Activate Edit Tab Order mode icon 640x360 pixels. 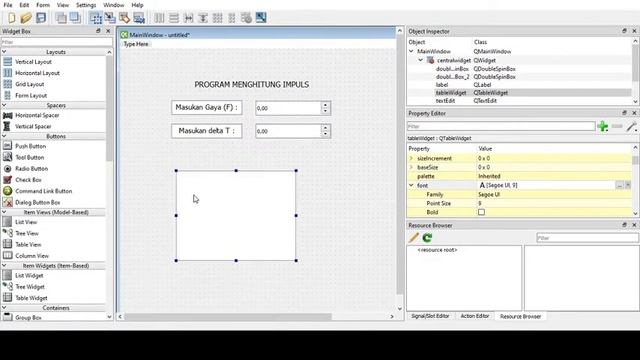point(139,18)
